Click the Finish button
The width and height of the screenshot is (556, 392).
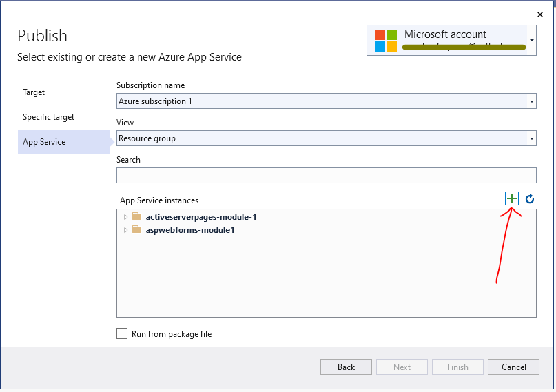[457, 367]
